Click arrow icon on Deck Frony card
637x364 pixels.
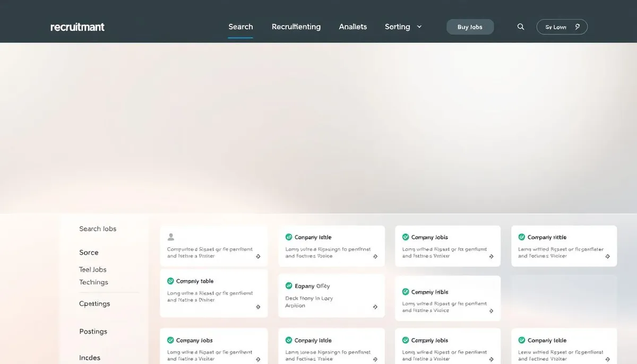pos(375,307)
